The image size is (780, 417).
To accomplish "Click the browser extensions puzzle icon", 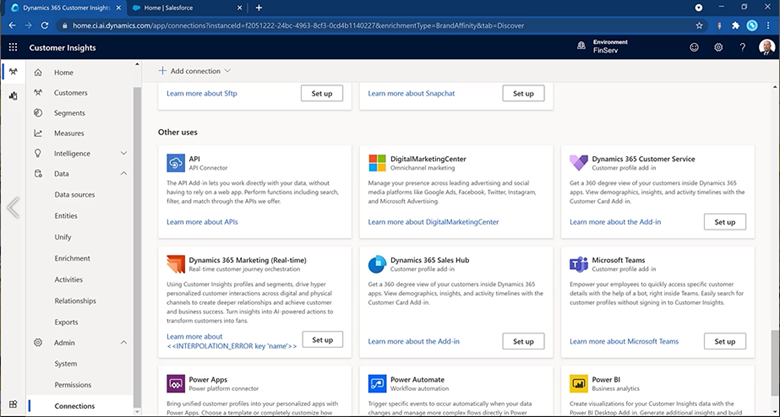I will 735,25.
